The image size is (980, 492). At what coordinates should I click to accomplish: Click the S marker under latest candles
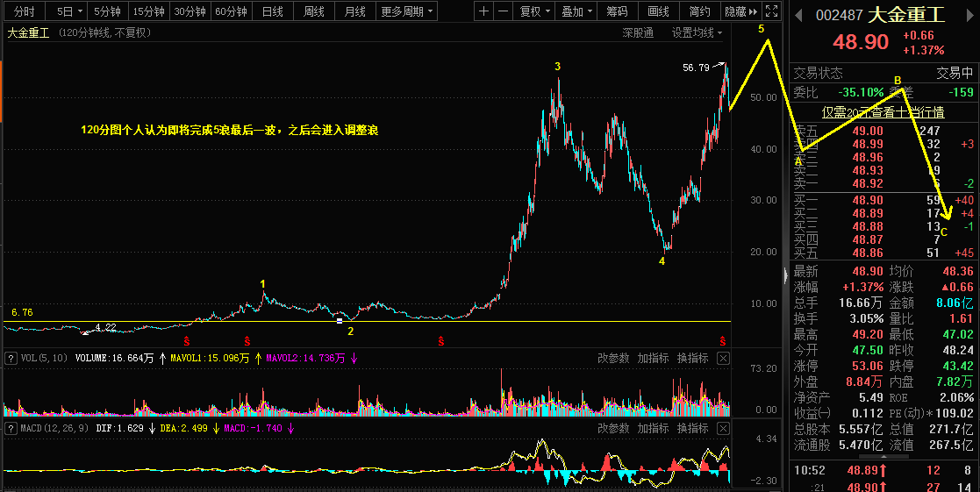pyautogui.click(x=723, y=341)
